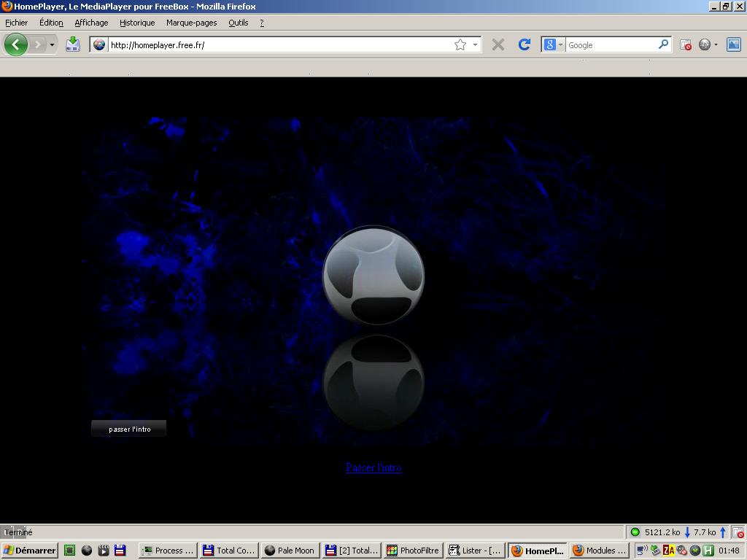The image size is (747, 560).
Task: Click the blocker icon with red badge in toolbar
Action: pos(686,44)
